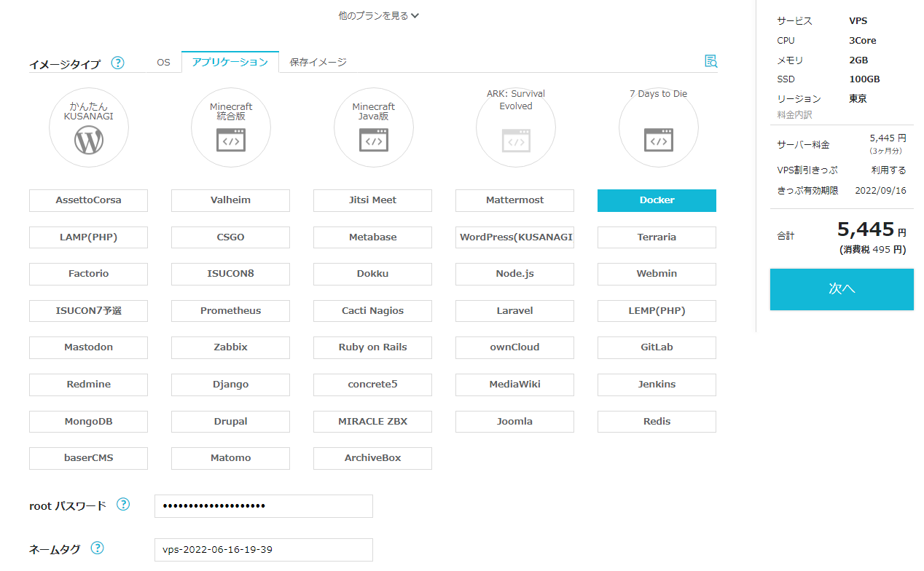Image resolution: width=924 pixels, height=571 pixels.
Task: Select the Mastodon application
Action: coord(88,347)
